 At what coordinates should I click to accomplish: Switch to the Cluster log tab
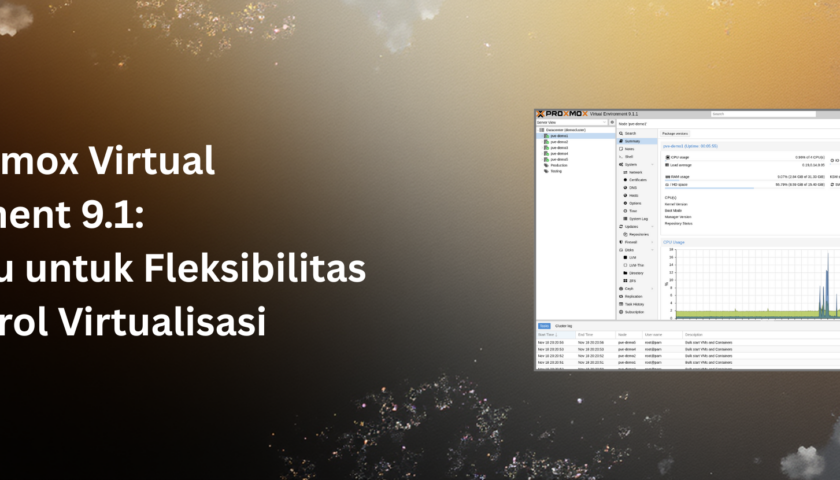pos(562,326)
